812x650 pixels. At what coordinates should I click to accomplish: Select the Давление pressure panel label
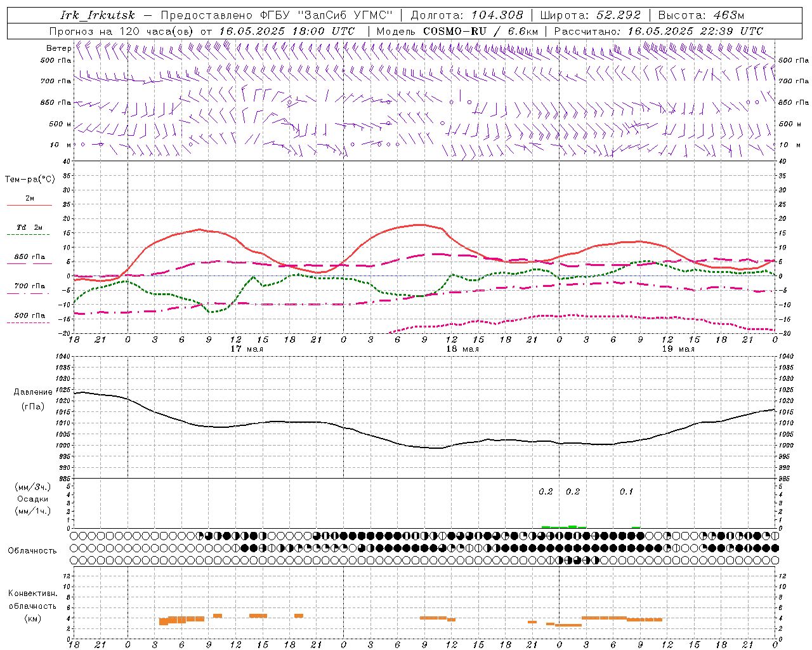pos(33,392)
